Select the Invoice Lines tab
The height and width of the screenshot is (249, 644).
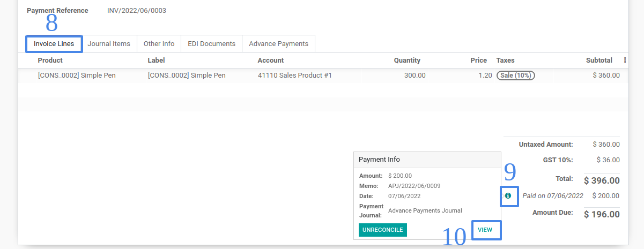tap(54, 44)
